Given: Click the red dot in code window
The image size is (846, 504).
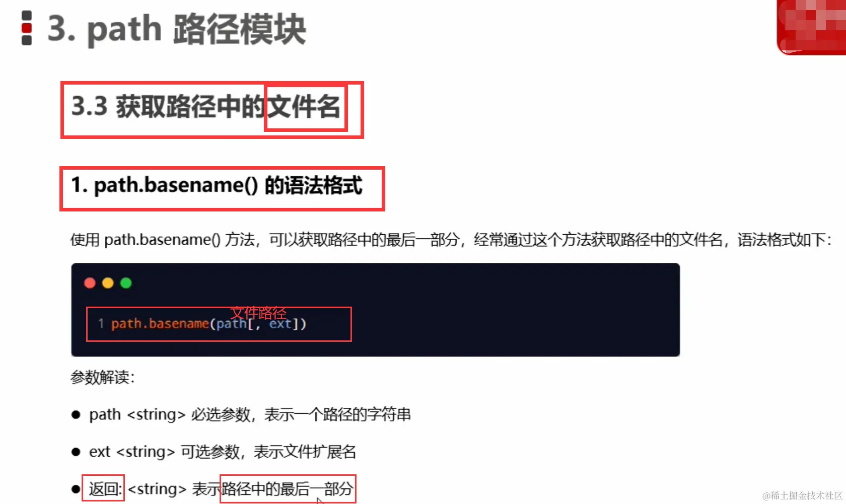Looking at the screenshot, I should [90, 283].
